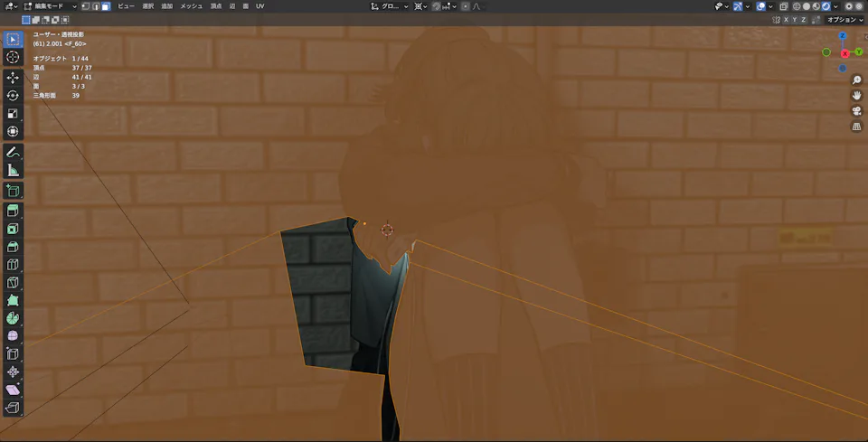Expand the overlays options arrow
The image size is (868, 442).
[770, 6]
